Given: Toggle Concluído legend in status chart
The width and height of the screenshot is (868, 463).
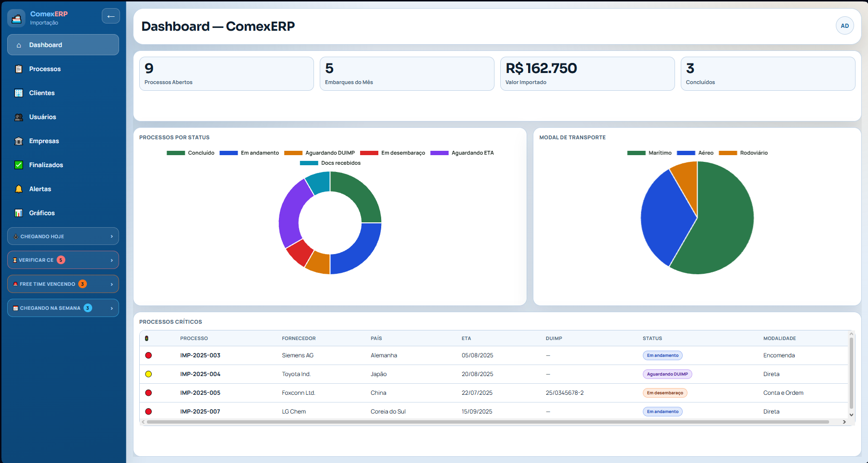Looking at the screenshot, I should pos(191,153).
